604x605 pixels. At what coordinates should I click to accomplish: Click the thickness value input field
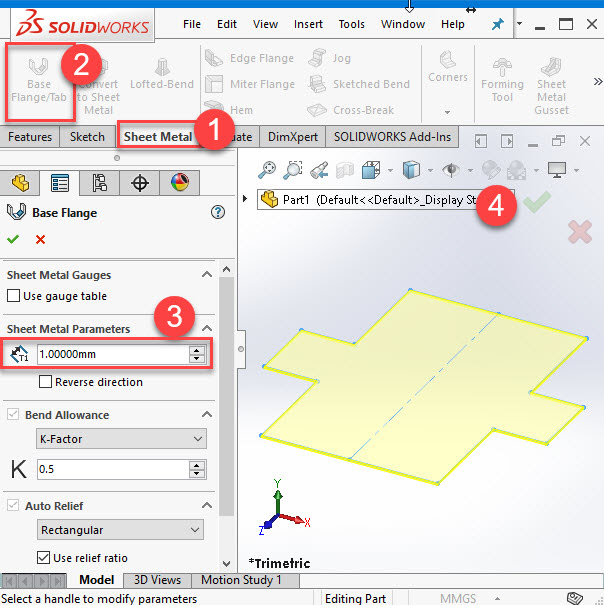click(113, 354)
